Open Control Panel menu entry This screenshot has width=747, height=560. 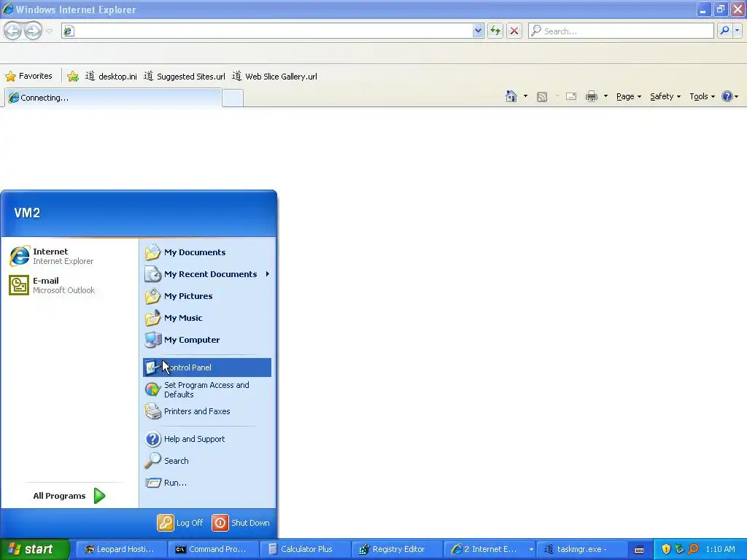[206, 367]
